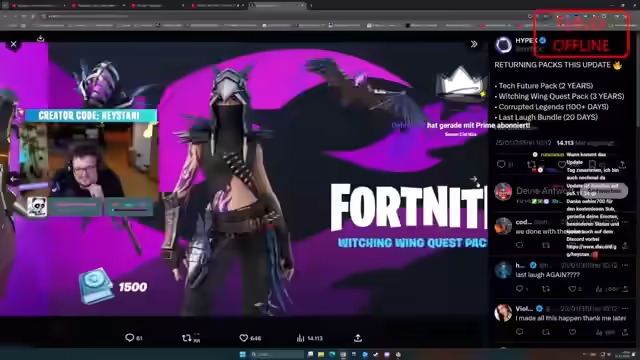Click 'RETURNING PACKS THIS UPDATE' heading text
This screenshot has width=640, height=360.
(553, 65)
